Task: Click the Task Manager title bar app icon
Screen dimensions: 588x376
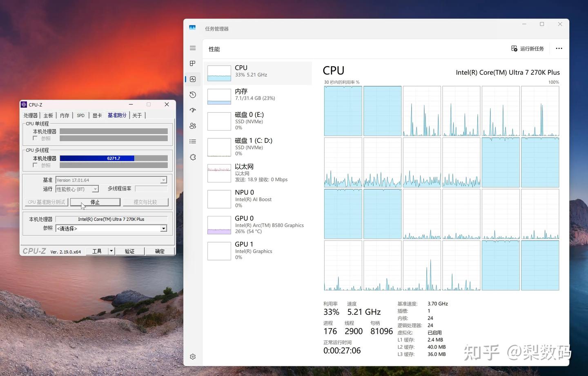Action: [192, 28]
